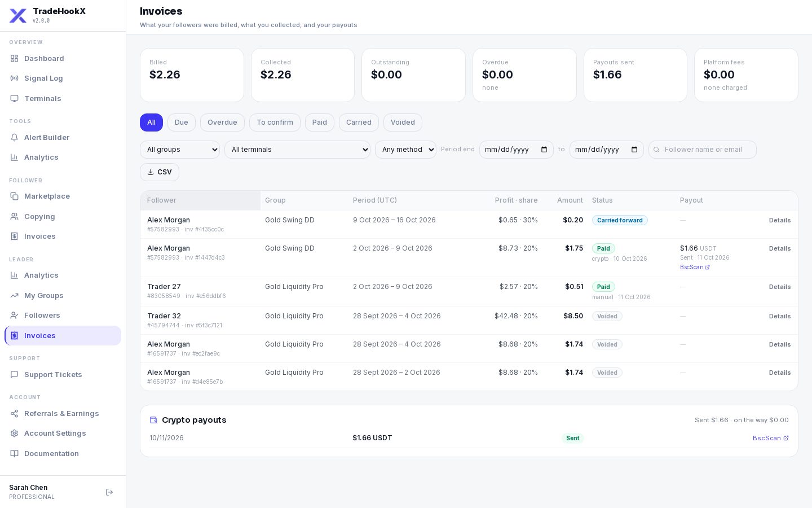Select the To confirm filter tab
Image resolution: width=812 pixels, height=508 pixels.
pyautogui.click(x=275, y=122)
